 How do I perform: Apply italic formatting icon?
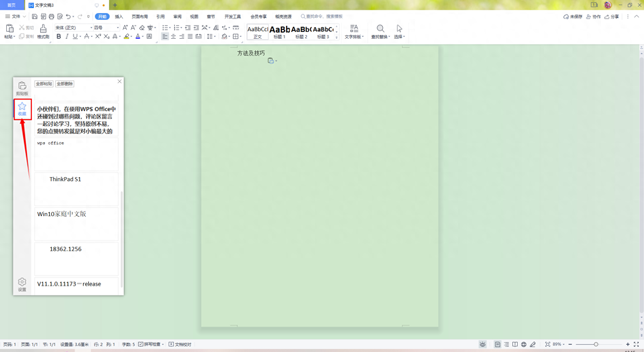[x=67, y=36]
